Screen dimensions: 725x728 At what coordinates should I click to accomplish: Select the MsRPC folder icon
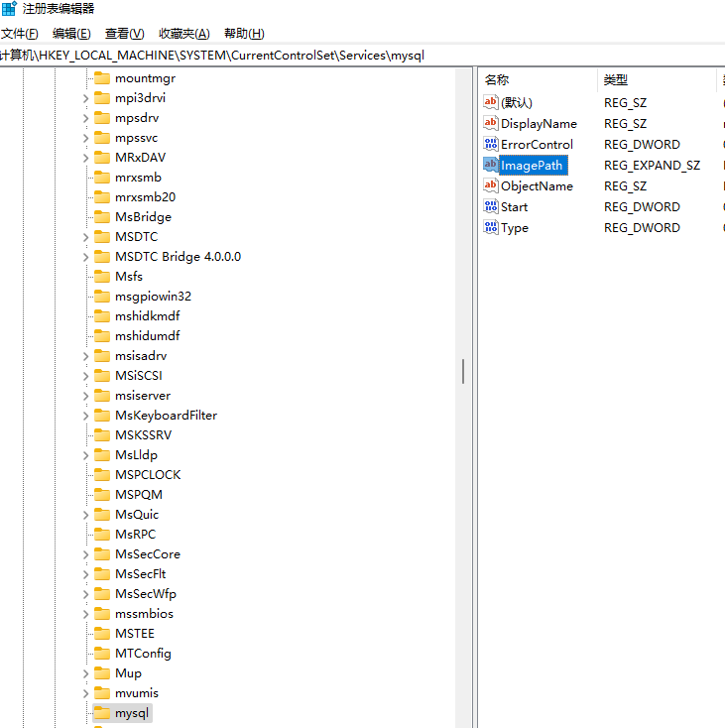[x=101, y=534]
